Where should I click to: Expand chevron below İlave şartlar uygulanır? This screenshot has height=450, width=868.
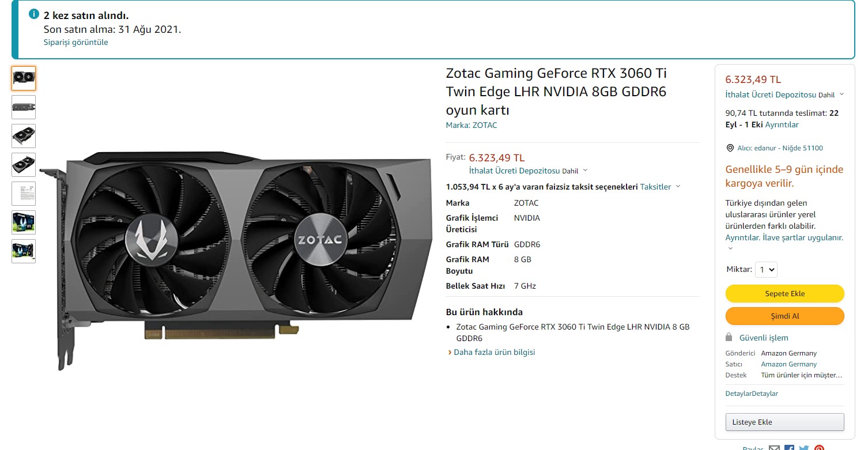tap(730, 248)
